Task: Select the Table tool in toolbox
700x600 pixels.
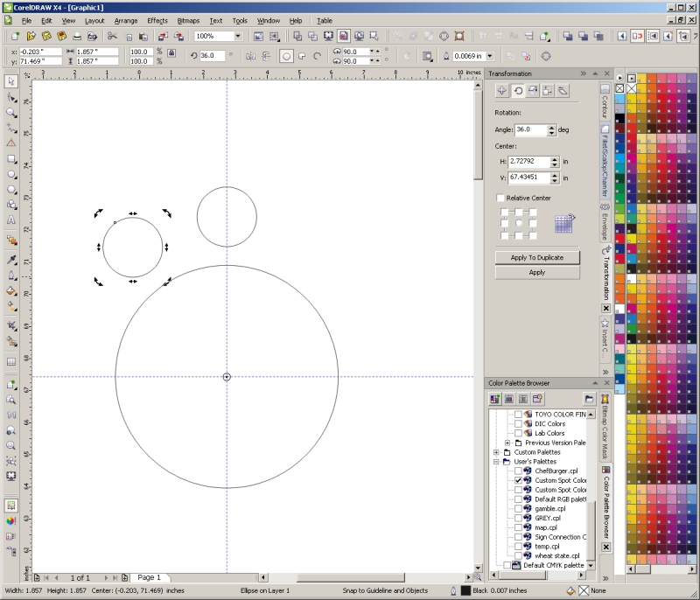Action: [x=11, y=362]
